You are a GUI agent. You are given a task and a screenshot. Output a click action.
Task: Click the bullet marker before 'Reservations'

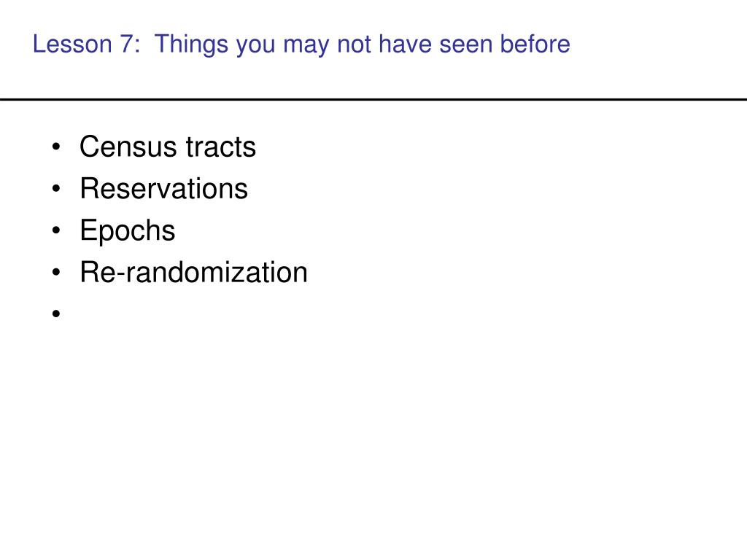[56, 189]
